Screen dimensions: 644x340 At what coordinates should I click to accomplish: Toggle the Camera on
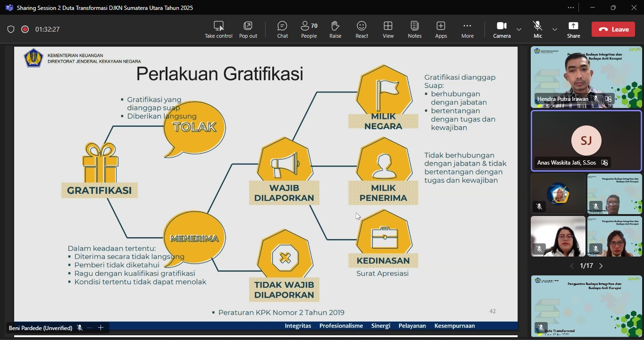click(502, 29)
